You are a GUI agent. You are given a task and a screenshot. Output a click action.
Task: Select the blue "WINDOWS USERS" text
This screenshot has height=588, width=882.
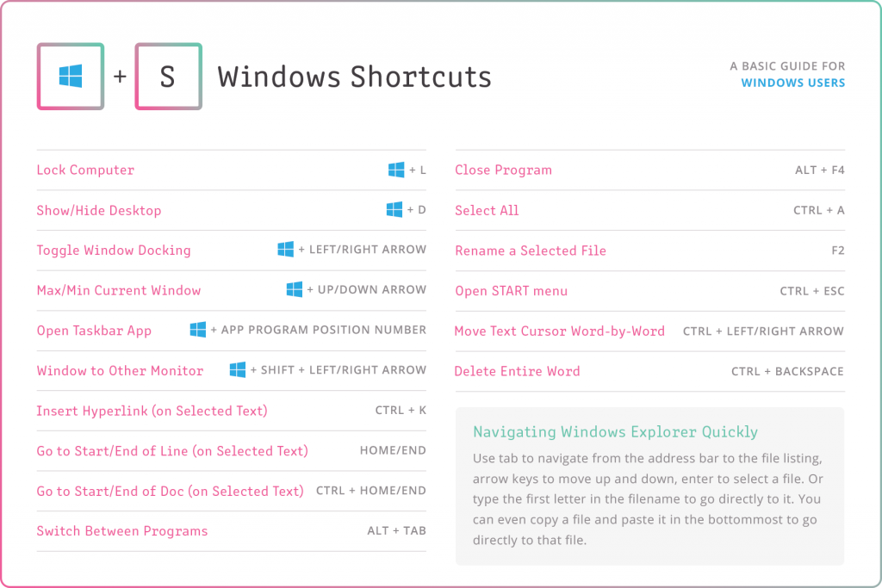pyautogui.click(x=793, y=83)
